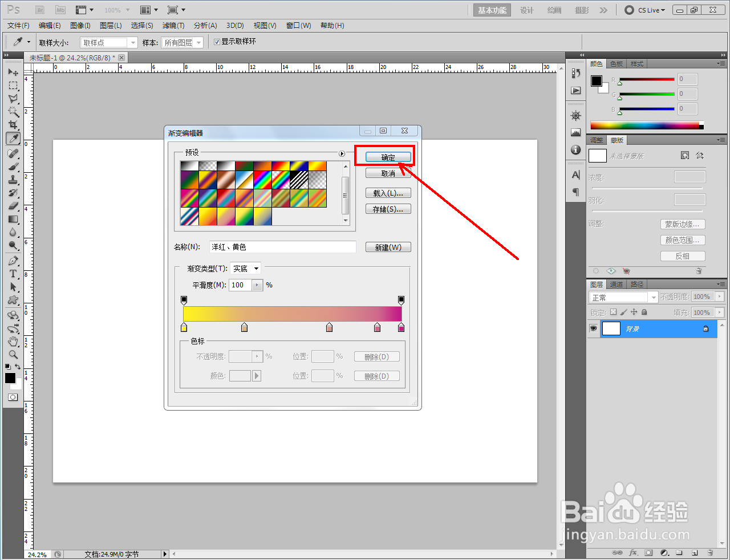This screenshot has height=560, width=730.
Task: Hide the 背景 layer with its eye icon
Action: pyautogui.click(x=594, y=328)
